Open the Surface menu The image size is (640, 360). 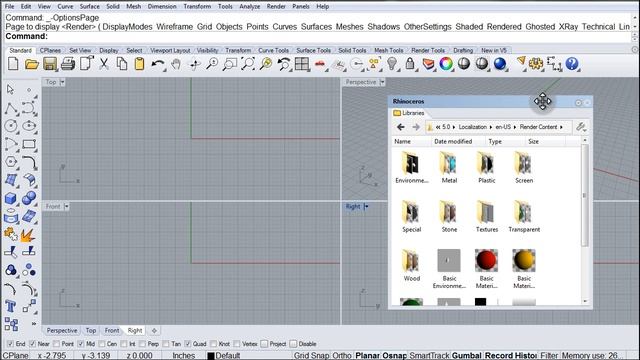89,7
